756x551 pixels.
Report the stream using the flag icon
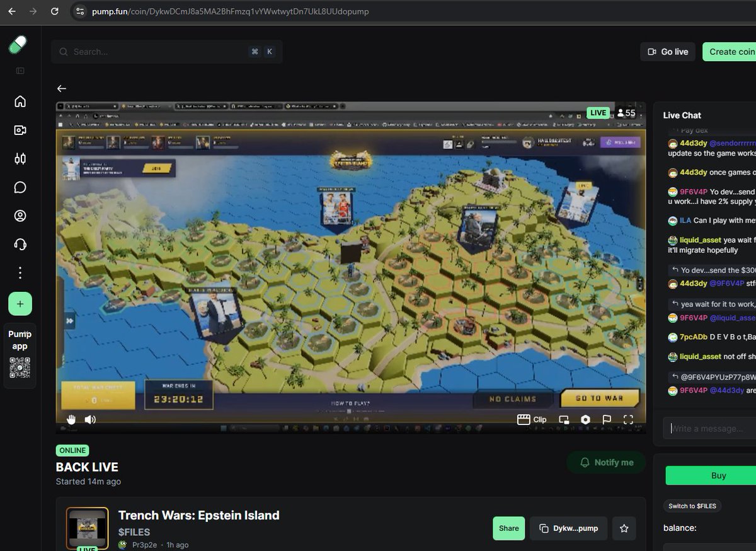coord(606,419)
